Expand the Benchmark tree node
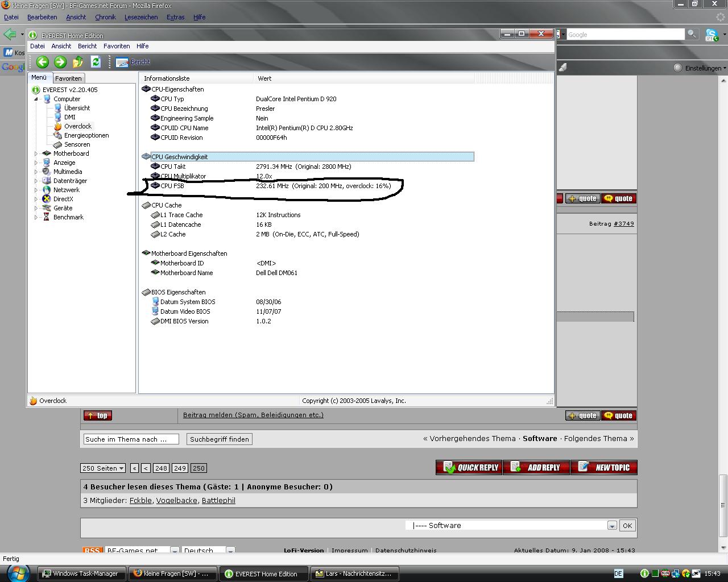Viewport: 728px width, 582px height. (x=36, y=217)
